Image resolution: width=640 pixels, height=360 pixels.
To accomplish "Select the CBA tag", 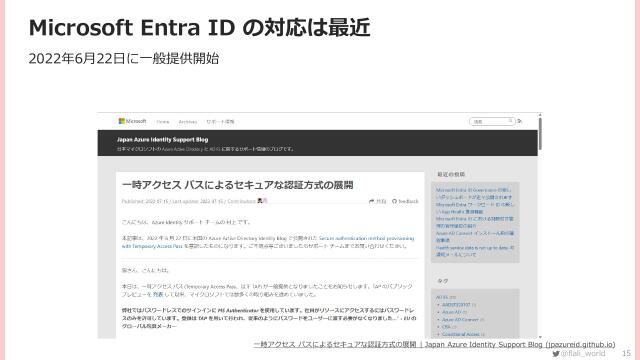I will click(x=446, y=327).
